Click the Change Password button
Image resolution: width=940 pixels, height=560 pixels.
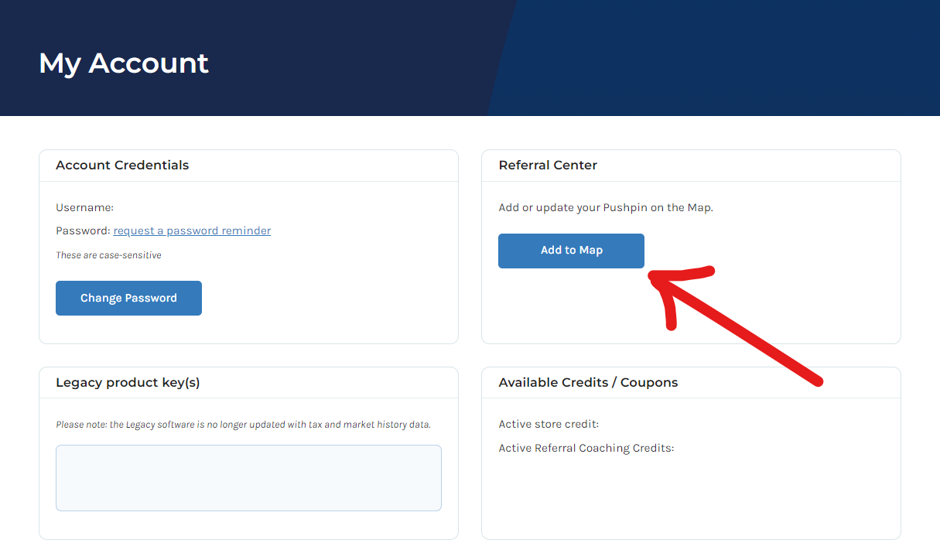128,298
